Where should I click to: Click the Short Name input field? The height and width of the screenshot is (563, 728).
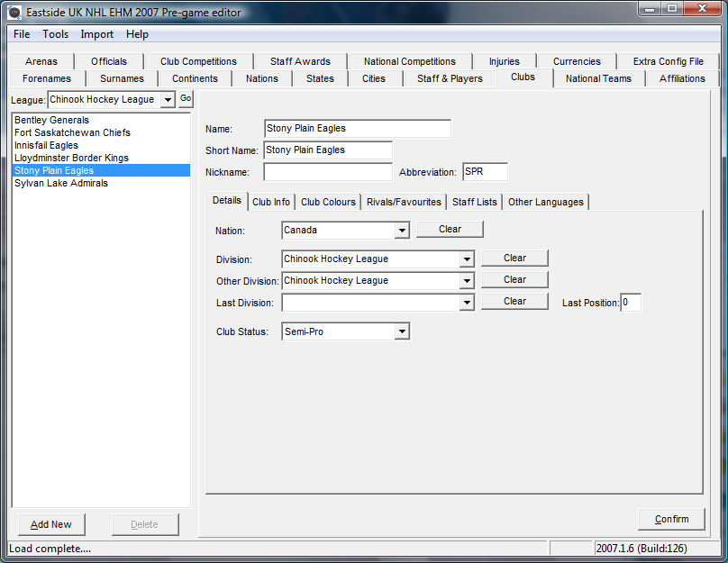point(328,150)
